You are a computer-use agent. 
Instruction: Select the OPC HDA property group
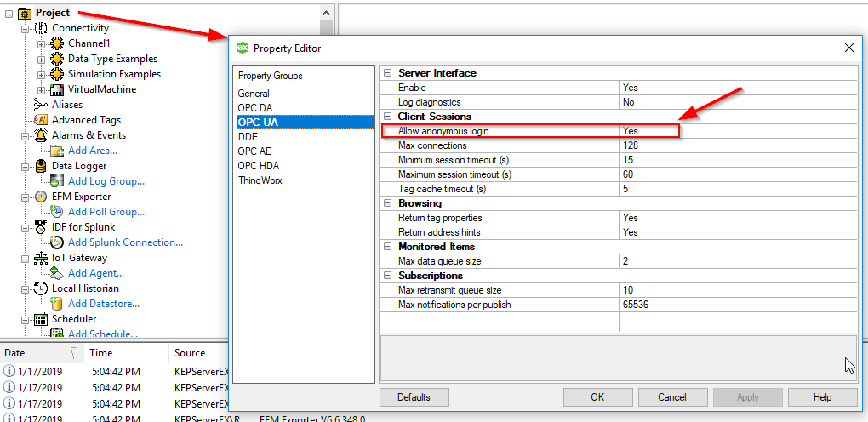pos(259,165)
